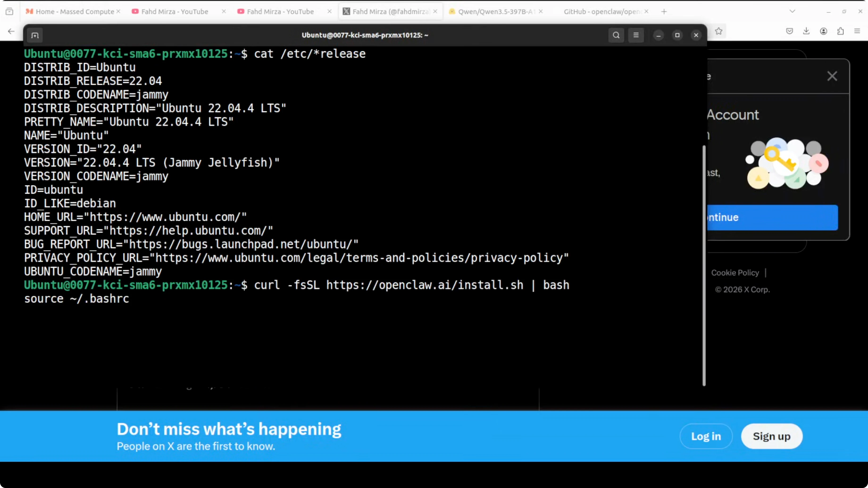Click the Sign up button
The image size is (868, 488).
772,436
